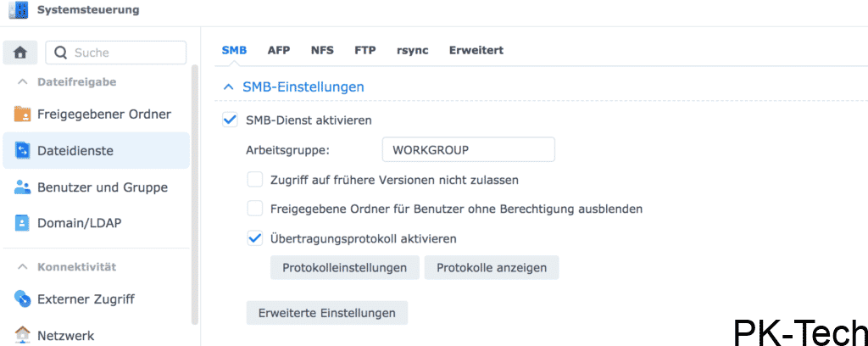Disable the SMB-Dienst aktivieren checkbox
868x346 pixels.
point(229,120)
